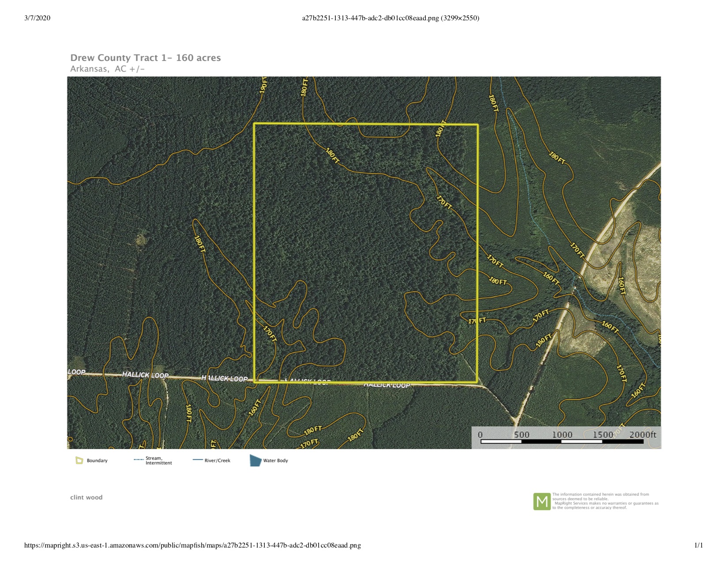Select the map title Drew County Tract 1

point(146,58)
